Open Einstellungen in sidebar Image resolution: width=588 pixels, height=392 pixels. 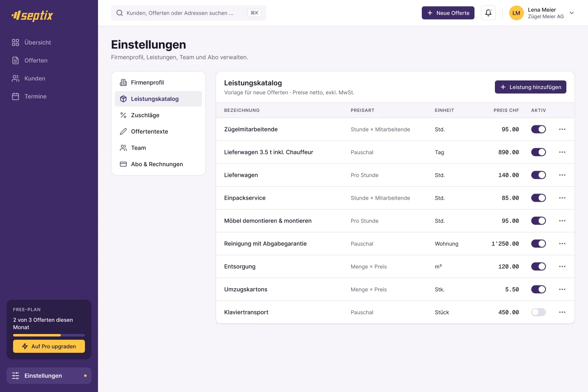pos(49,376)
